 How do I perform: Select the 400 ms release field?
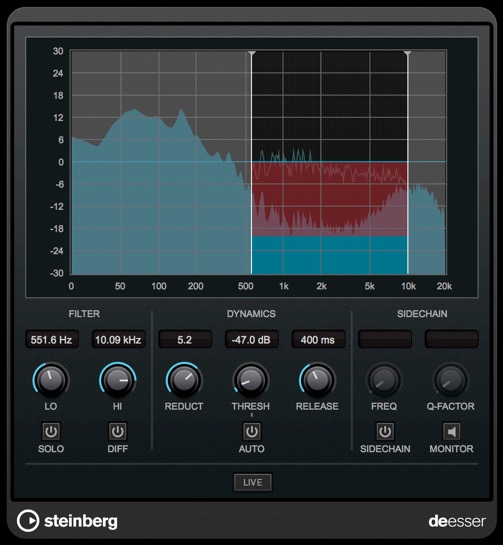pos(318,339)
